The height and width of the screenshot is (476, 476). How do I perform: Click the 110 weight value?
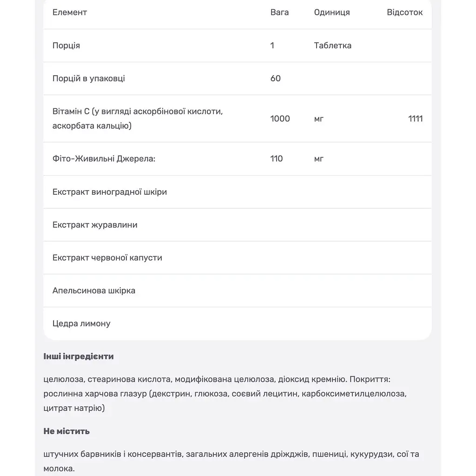coord(276,159)
